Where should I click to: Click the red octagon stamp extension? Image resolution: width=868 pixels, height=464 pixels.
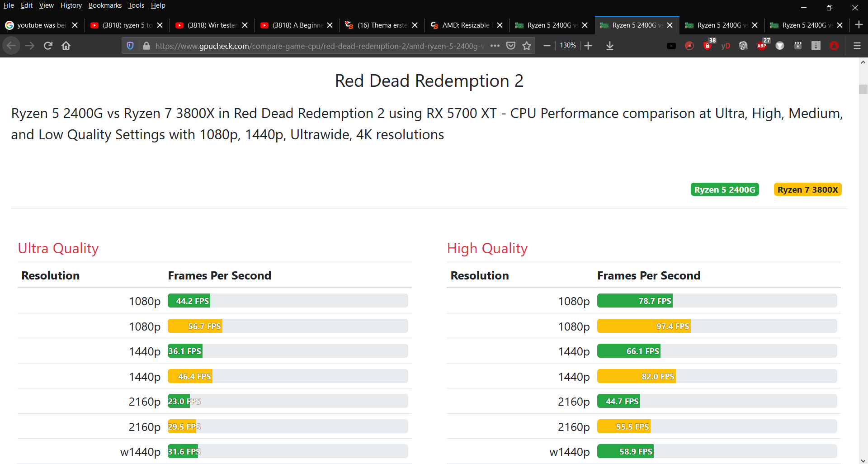point(834,46)
